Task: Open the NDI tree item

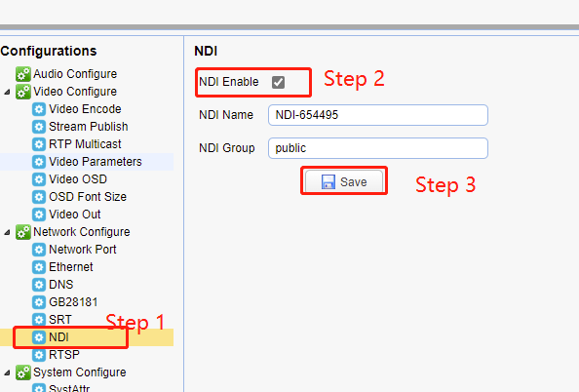Action: coord(58,337)
